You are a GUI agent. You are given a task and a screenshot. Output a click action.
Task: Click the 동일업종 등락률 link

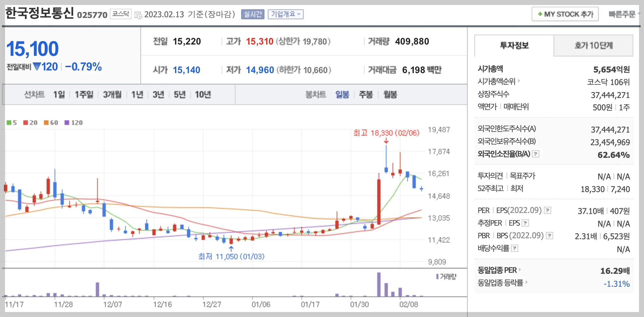coord(500,283)
